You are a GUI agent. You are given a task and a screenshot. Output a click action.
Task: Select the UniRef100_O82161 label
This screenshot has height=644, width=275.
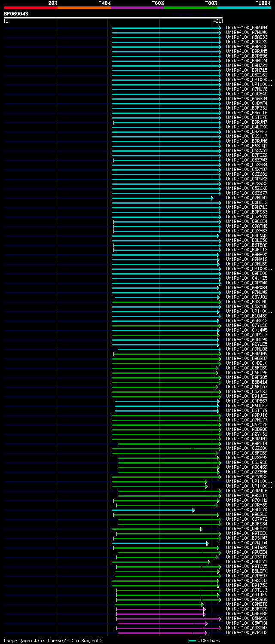[247, 75]
